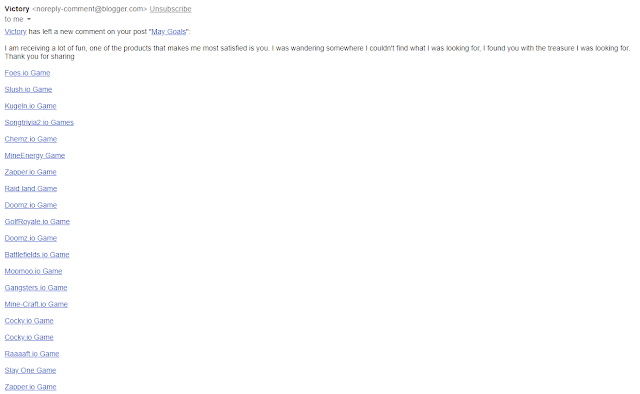Click the Stay One Game link
The width and height of the screenshot is (640, 394).
(30, 370)
